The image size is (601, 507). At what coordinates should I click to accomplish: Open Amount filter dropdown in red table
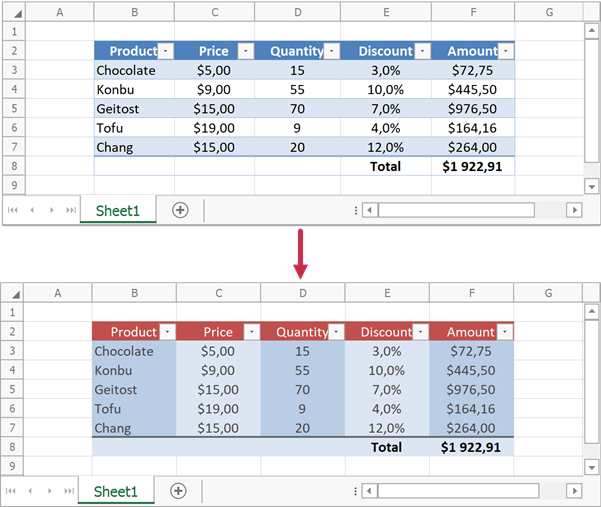pos(505,332)
